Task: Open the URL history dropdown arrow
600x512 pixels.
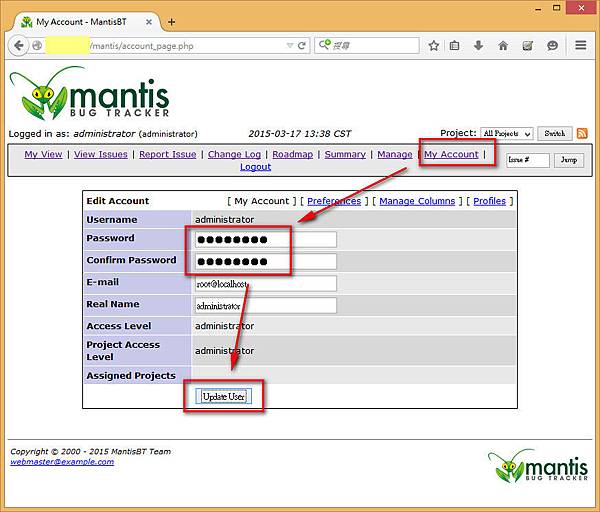Action: click(x=290, y=46)
